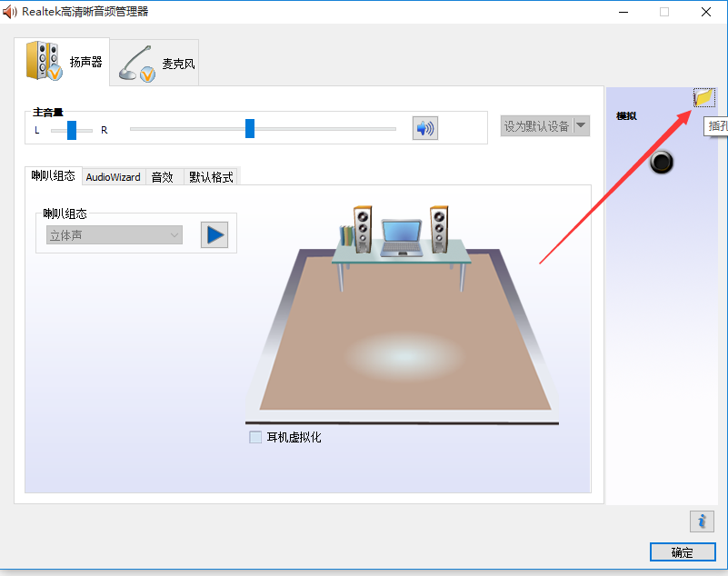The height and width of the screenshot is (576, 728).
Task: Click the 设为默认设备 button
Action: pos(537,125)
